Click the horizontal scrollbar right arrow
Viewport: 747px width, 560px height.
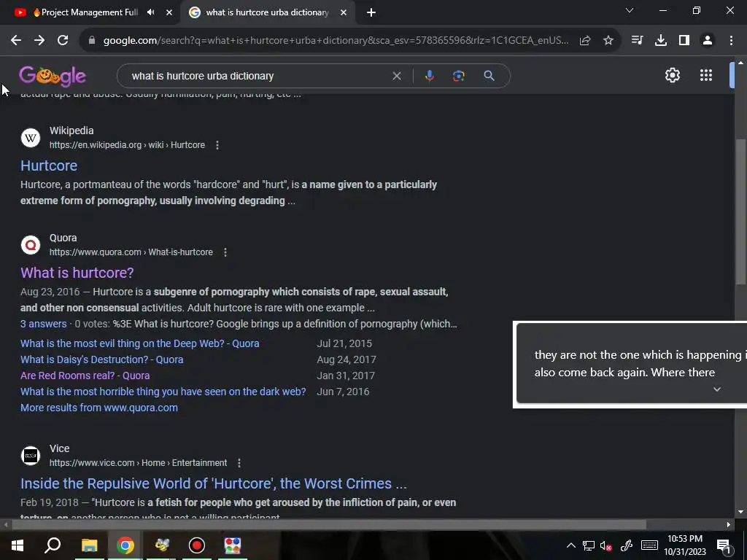tap(729, 525)
